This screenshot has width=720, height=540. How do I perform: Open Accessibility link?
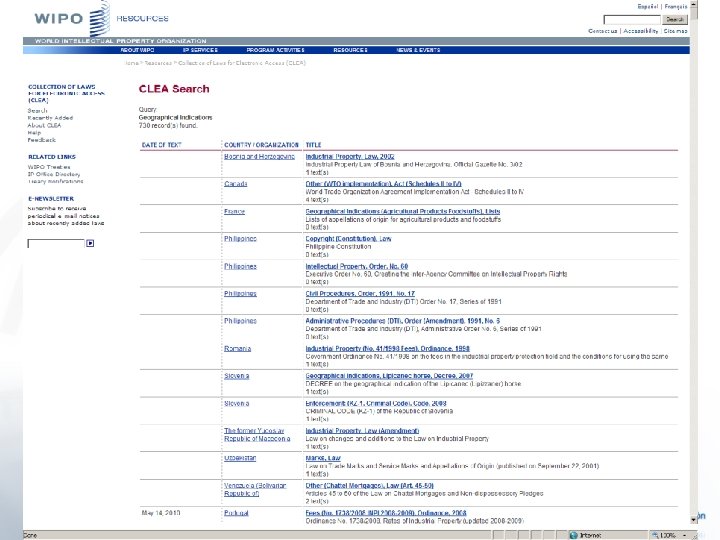[x=641, y=31]
